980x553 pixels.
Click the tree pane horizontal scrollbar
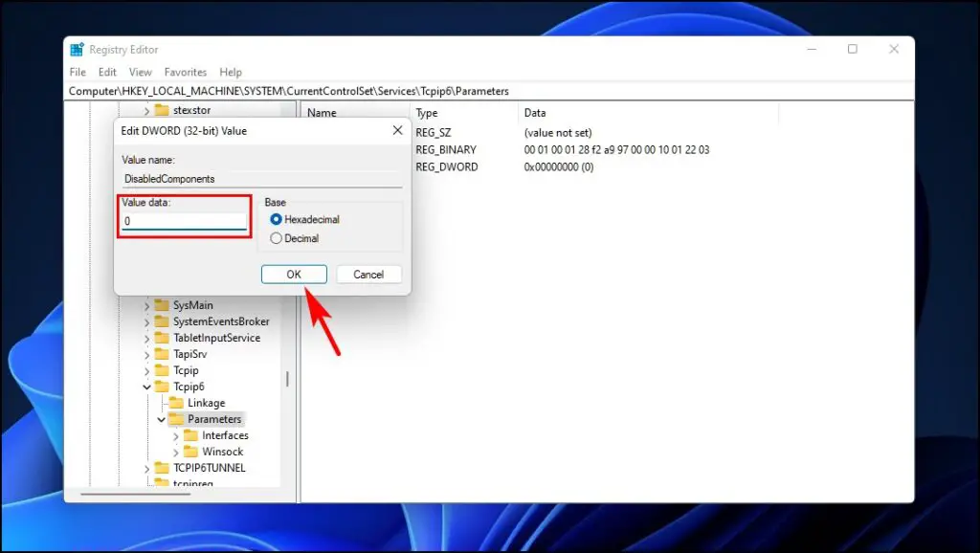click(x=136, y=495)
